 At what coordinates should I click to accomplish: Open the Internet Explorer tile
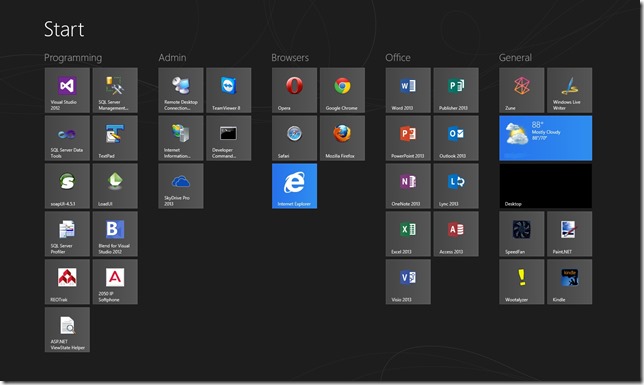tap(294, 186)
